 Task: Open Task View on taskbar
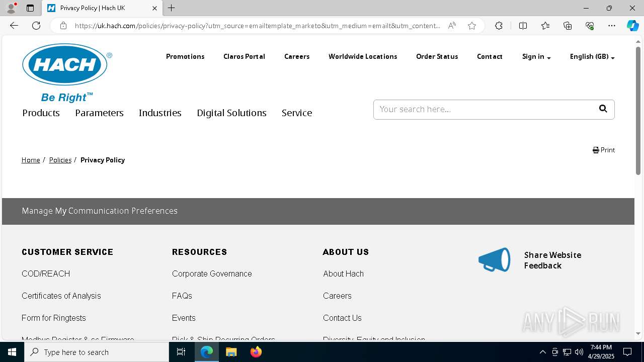[181, 352]
